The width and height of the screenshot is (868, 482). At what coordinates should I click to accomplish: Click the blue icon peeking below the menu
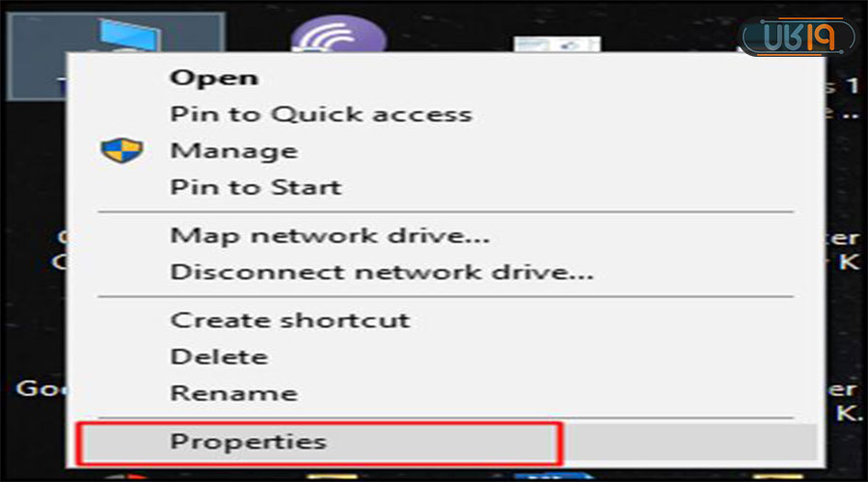(x=551, y=476)
